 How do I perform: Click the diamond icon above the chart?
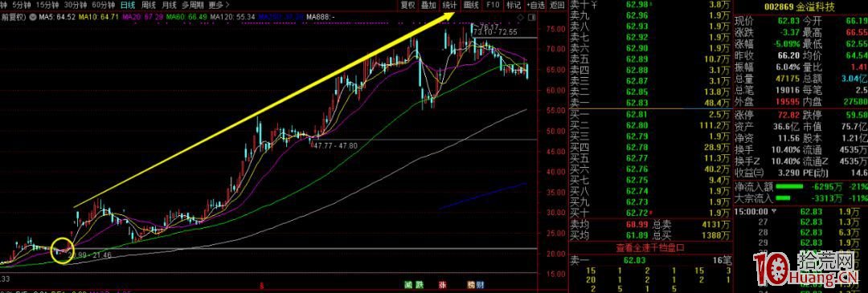(520, 18)
